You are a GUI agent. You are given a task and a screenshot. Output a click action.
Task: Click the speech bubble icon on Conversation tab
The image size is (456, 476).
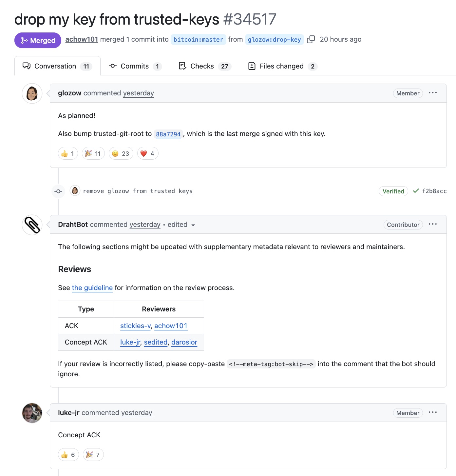point(27,66)
